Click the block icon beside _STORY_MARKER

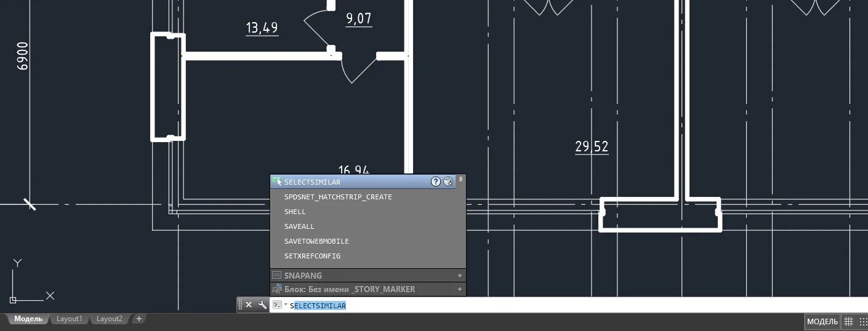(277, 289)
